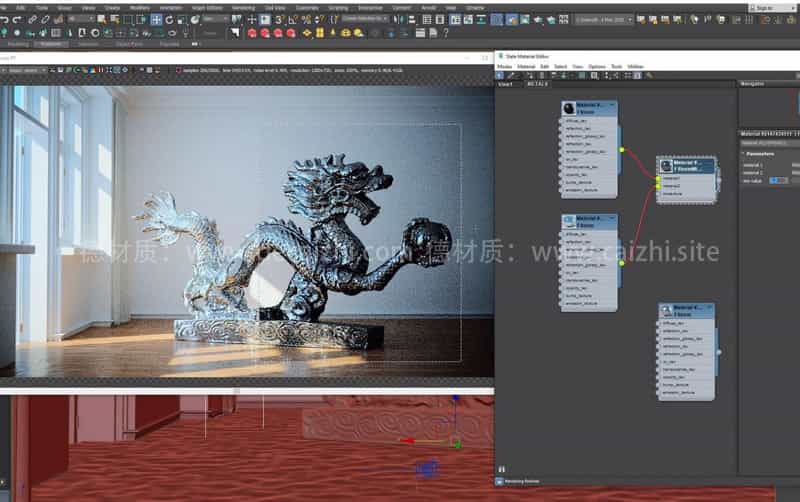
Task: Click the mix value field
Action: click(778, 180)
